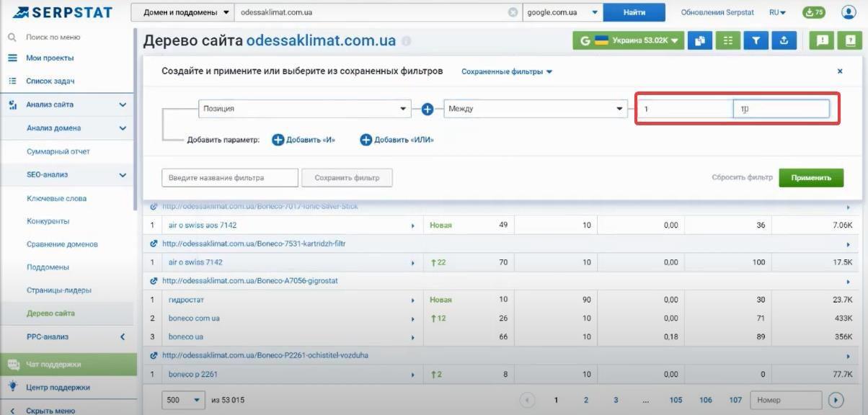
Task: Click Сбросить фильтр link
Action: coord(742,177)
